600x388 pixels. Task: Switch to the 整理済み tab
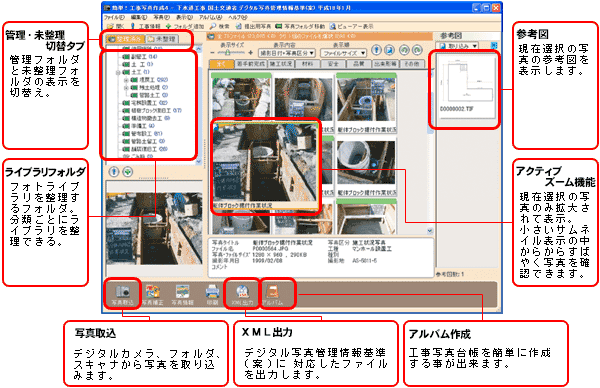125,39
